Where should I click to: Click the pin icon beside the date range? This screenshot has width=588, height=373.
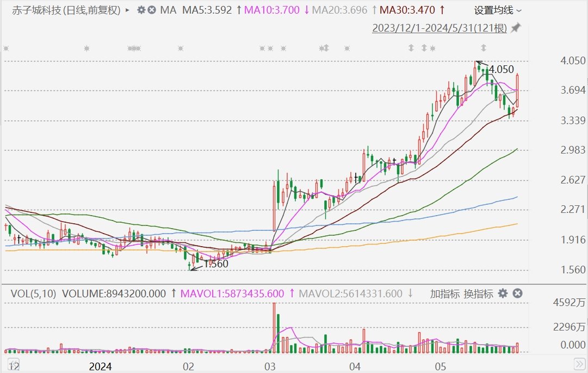516,28
